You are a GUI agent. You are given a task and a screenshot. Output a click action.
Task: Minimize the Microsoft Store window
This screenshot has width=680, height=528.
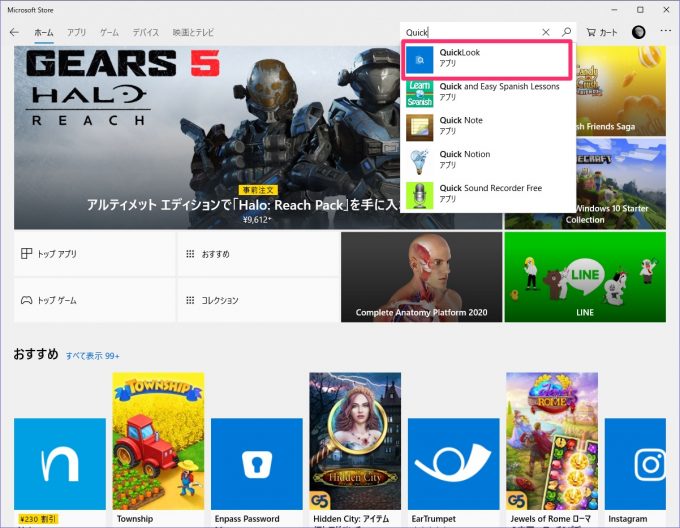614,10
